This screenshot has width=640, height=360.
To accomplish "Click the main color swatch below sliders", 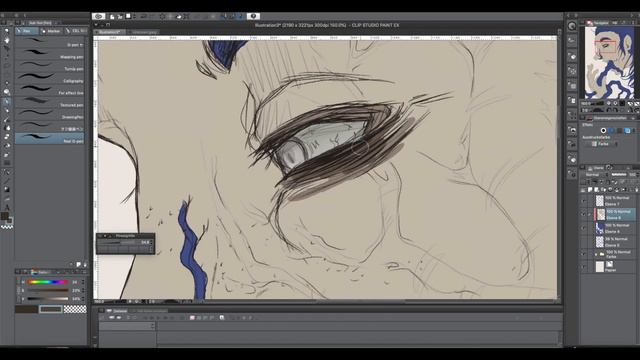I will [x=27, y=309].
